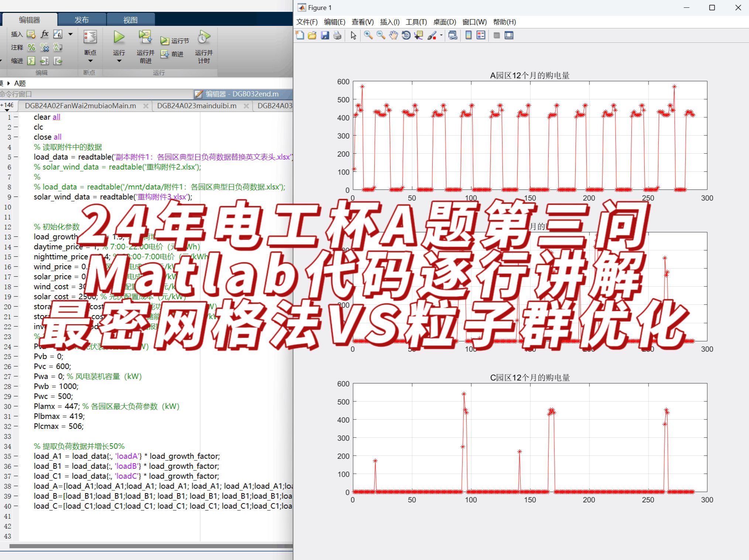The width and height of the screenshot is (749, 560).
Task: Click the Open File folder icon in Figure
Action: (312, 35)
